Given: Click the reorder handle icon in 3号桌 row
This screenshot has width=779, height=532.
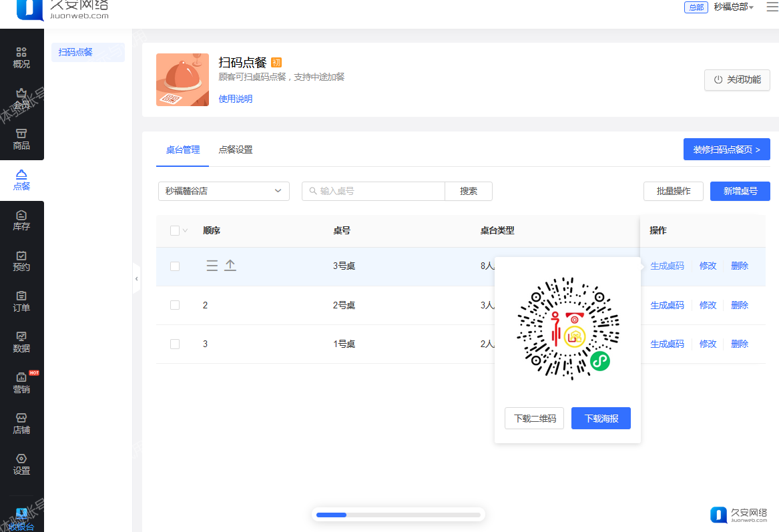Looking at the screenshot, I should click(212, 266).
